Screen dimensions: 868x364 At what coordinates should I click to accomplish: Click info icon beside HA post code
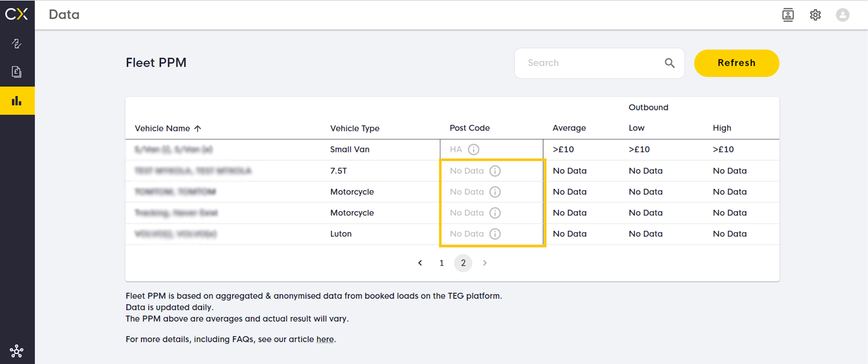pos(473,149)
